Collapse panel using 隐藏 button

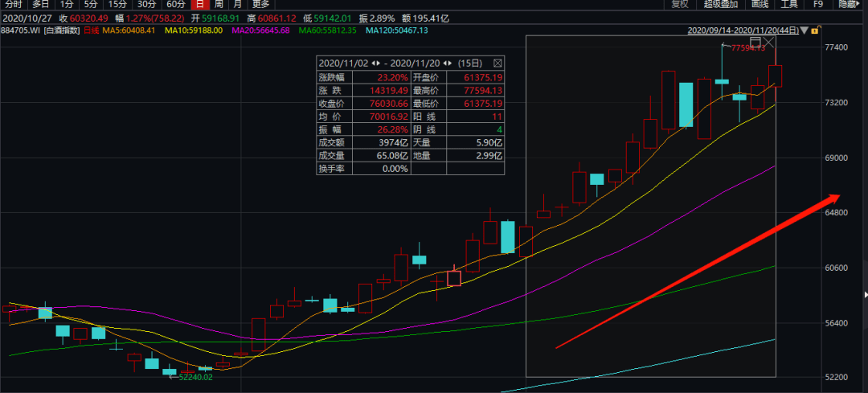(849, 4)
